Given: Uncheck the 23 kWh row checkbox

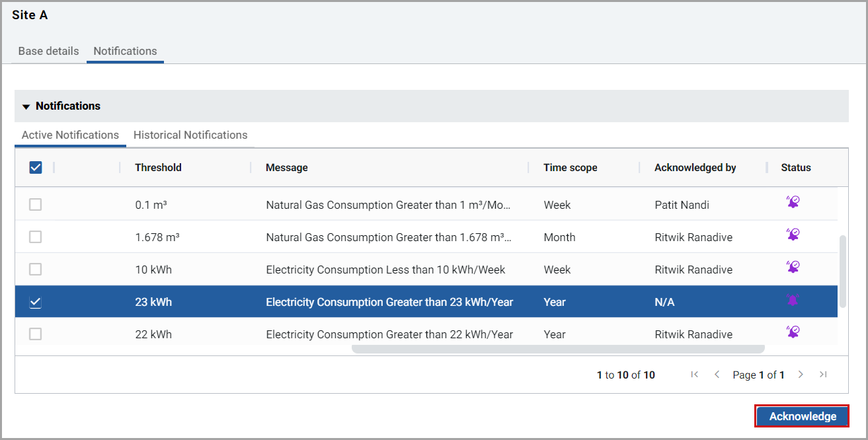Looking at the screenshot, I should (36, 302).
